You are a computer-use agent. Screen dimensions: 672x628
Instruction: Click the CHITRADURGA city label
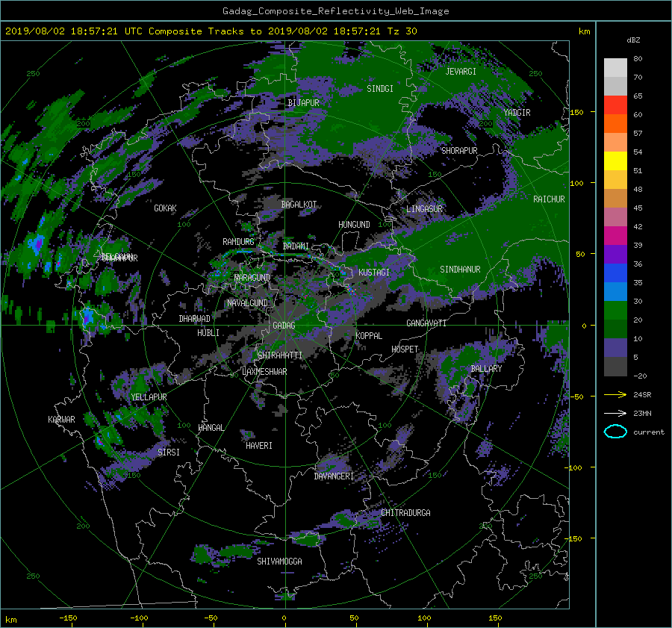point(405,513)
